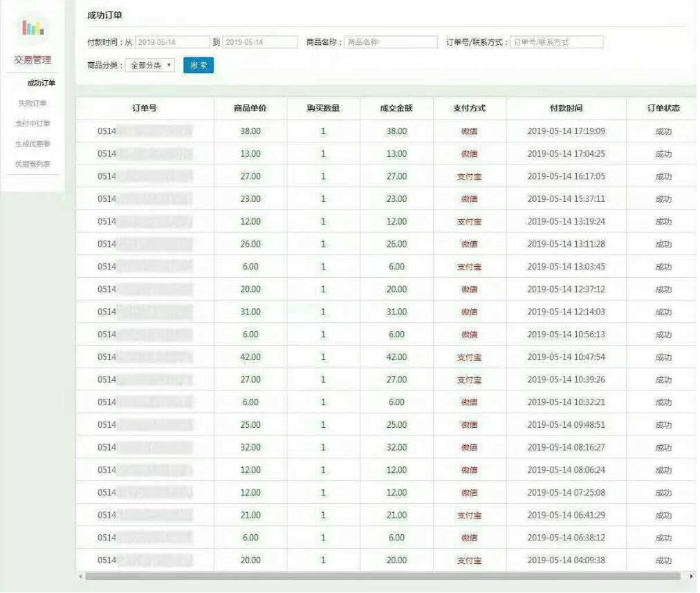The image size is (700, 593).
Task: Select payment time 2019-05-14 13:19:24
Action: point(566,221)
